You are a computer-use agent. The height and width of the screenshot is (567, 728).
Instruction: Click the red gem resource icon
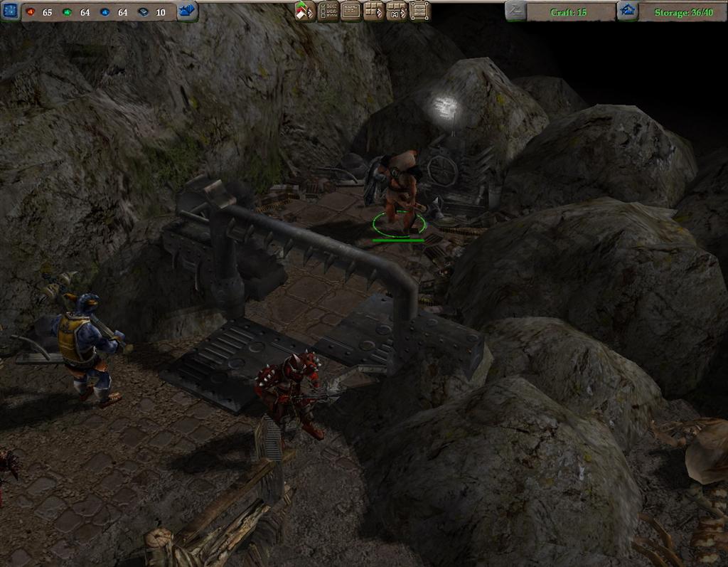(31, 12)
